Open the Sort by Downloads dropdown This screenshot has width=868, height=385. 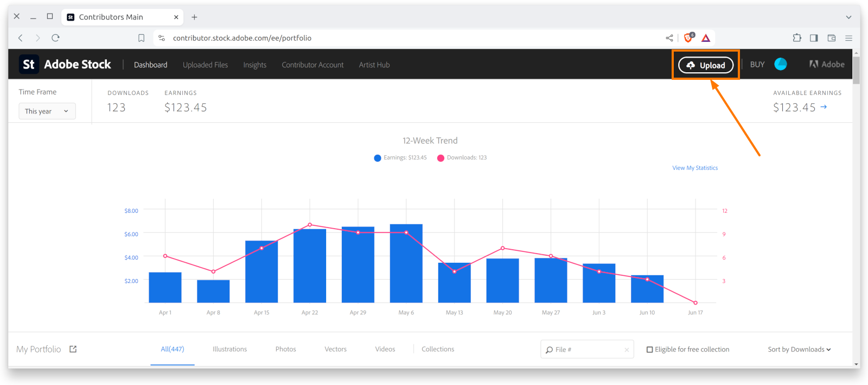pos(799,350)
